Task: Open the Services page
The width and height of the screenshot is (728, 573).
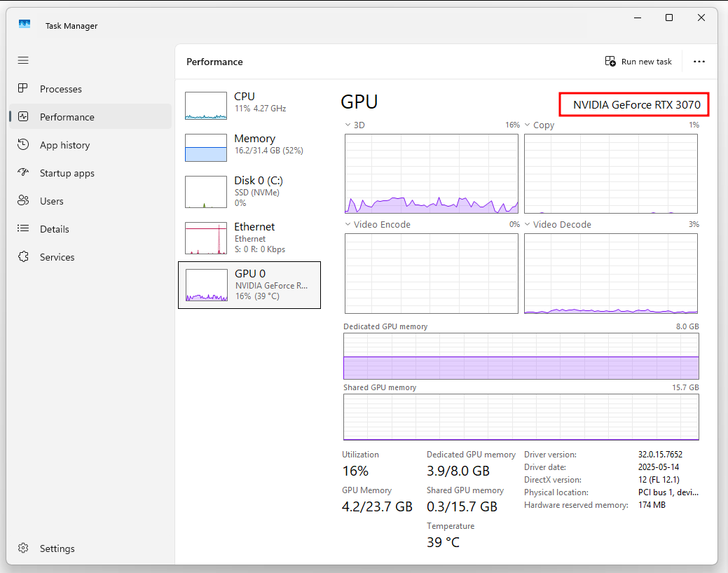Action: (x=90, y=257)
